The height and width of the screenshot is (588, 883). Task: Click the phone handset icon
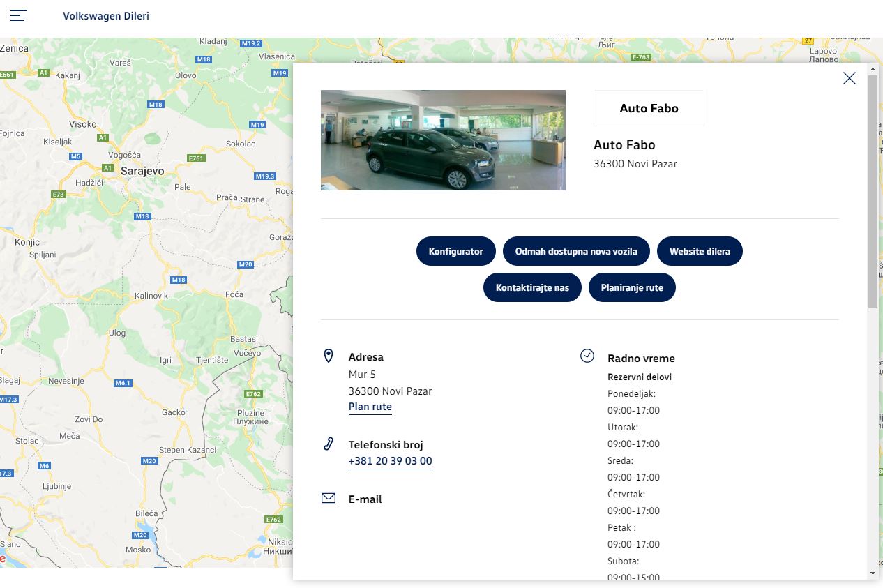click(x=329, y=444)
